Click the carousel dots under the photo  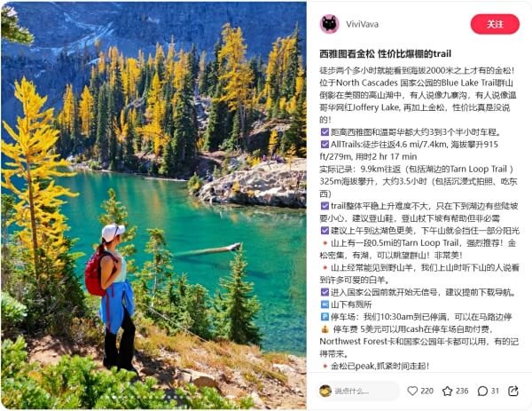click(175, 397)
